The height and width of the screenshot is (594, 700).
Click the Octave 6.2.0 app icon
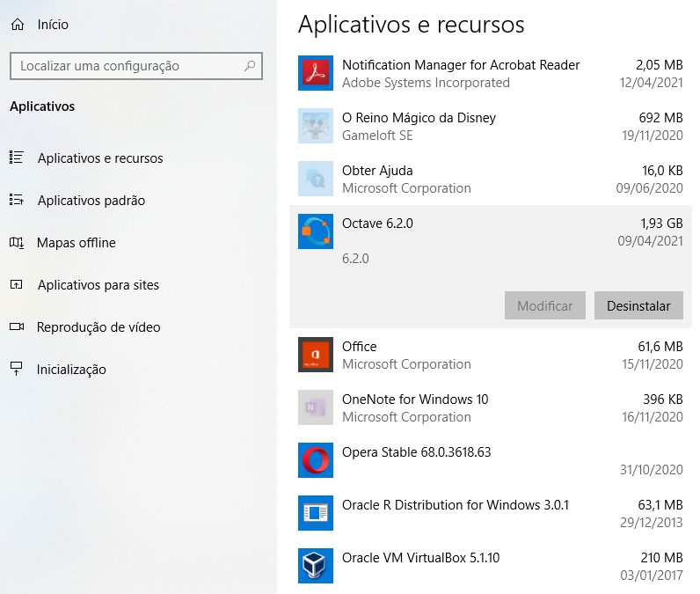click(316, 231)
